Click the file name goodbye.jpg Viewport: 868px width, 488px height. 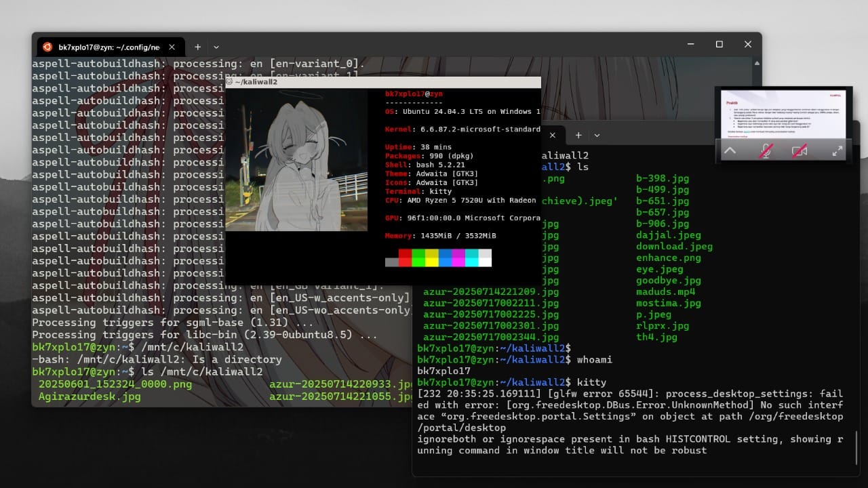tap(669, 281)
